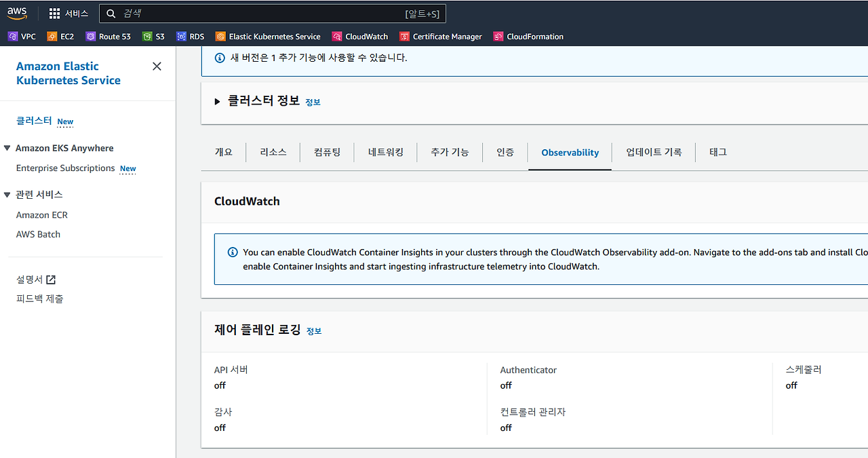Close the EKS side navigation panel
Image resolution: width=868 pixels, height=458 pixels.
tap(157, 66)
